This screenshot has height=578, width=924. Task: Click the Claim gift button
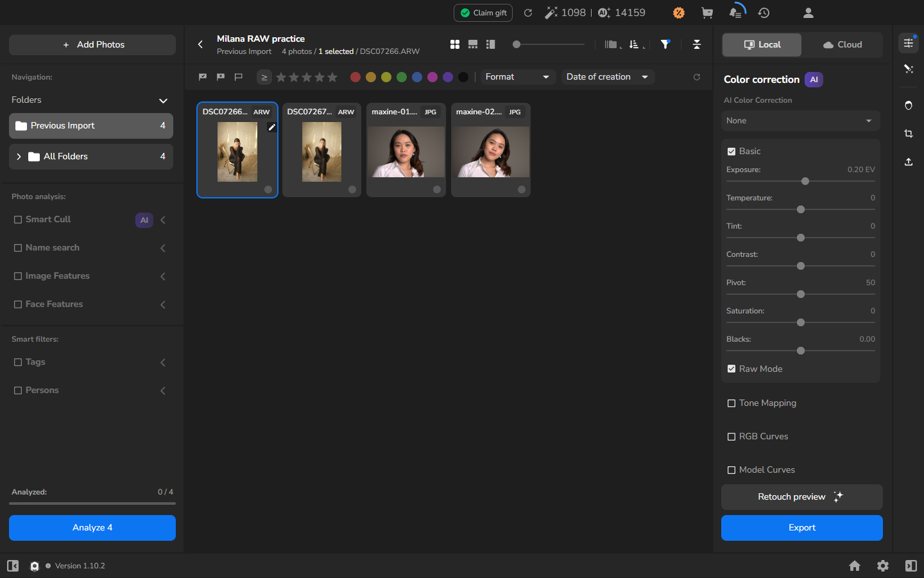click(x=483, y=13)
